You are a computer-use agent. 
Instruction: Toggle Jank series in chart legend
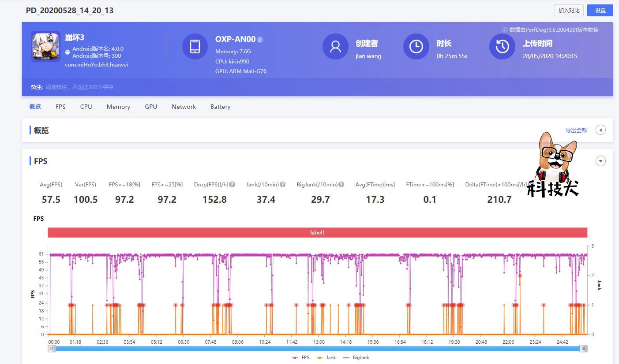326,357
